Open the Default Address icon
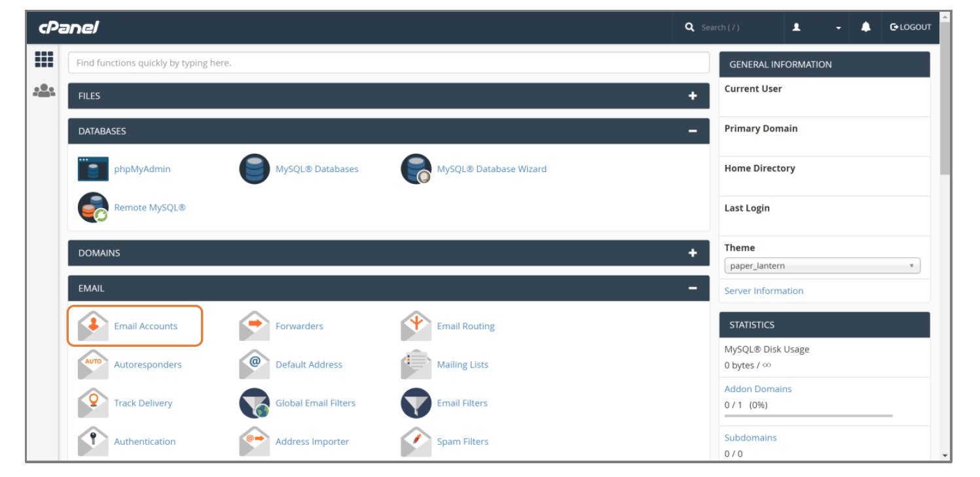 255,364
